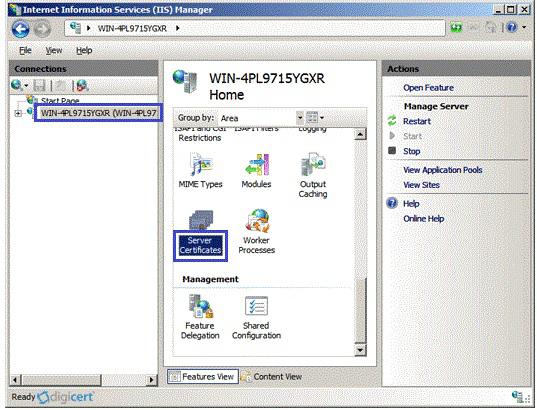This screenshot has width=537, height=410.
Task: Click scroll down arrow in features list
Action: pos(360,350)
